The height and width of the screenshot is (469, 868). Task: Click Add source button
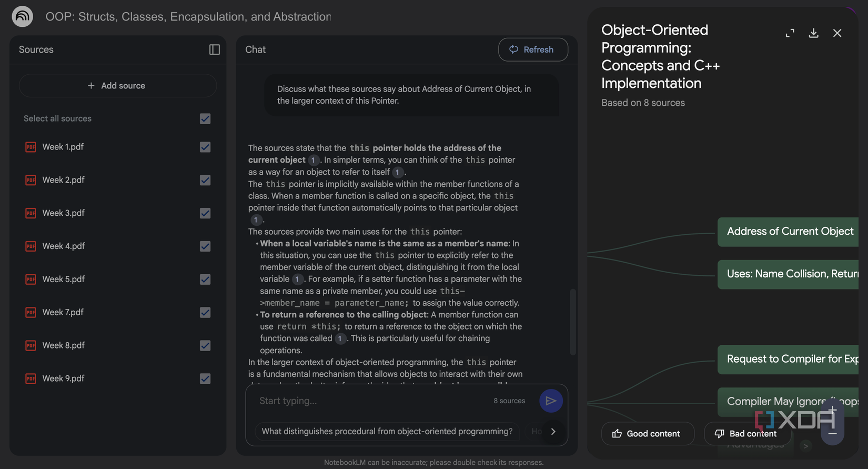pos(118,85)
